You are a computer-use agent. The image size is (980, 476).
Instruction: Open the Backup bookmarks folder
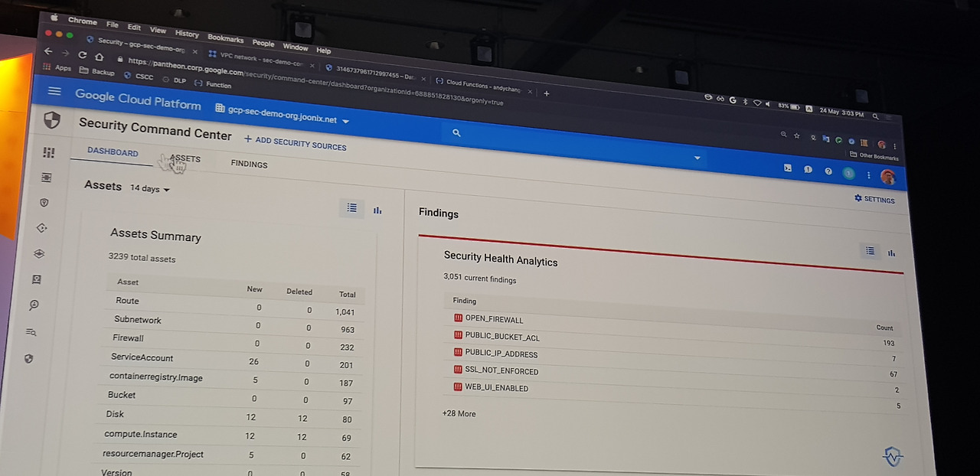pyautogui.click(x=96, y=72)
